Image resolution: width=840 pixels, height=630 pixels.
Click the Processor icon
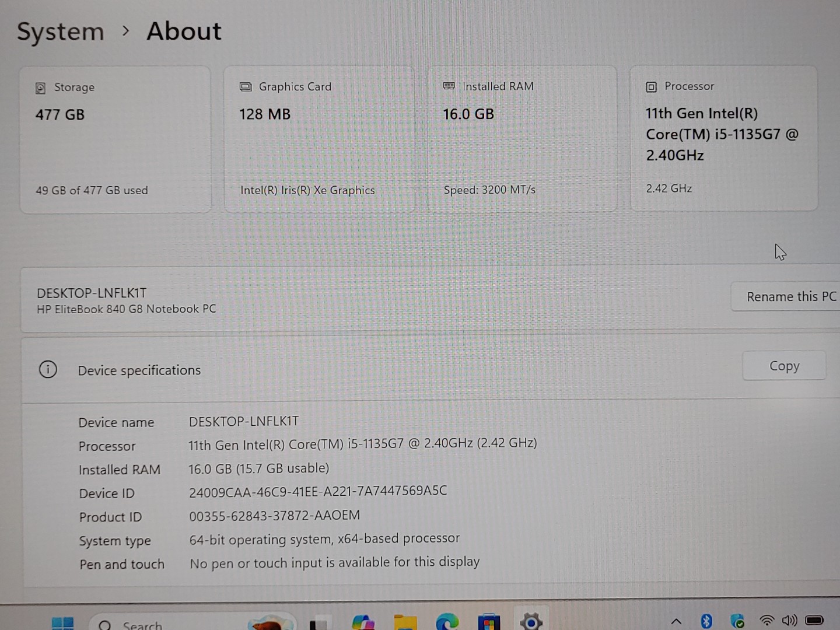650,86
